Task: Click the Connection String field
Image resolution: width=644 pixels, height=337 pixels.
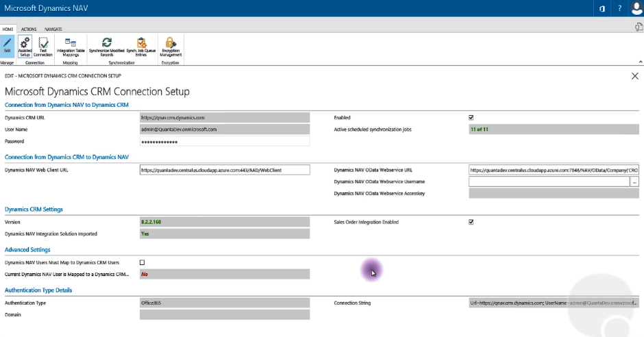Action: [554, 303]
